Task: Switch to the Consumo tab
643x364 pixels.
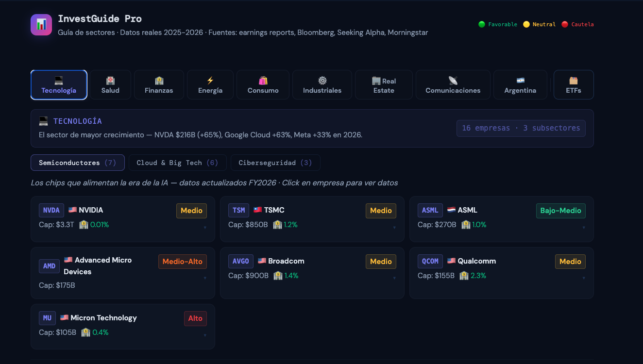Action: [263, 85]
